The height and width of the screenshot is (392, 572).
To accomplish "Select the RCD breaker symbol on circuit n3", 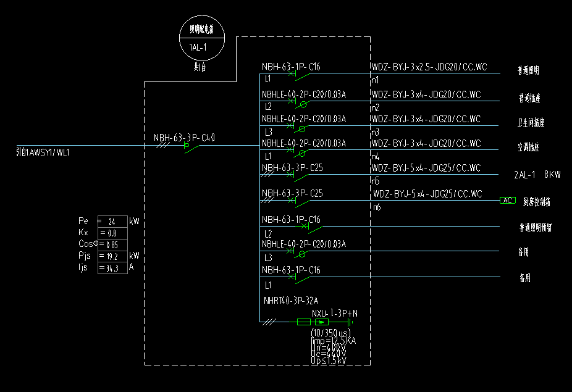I will click(297, 128).
